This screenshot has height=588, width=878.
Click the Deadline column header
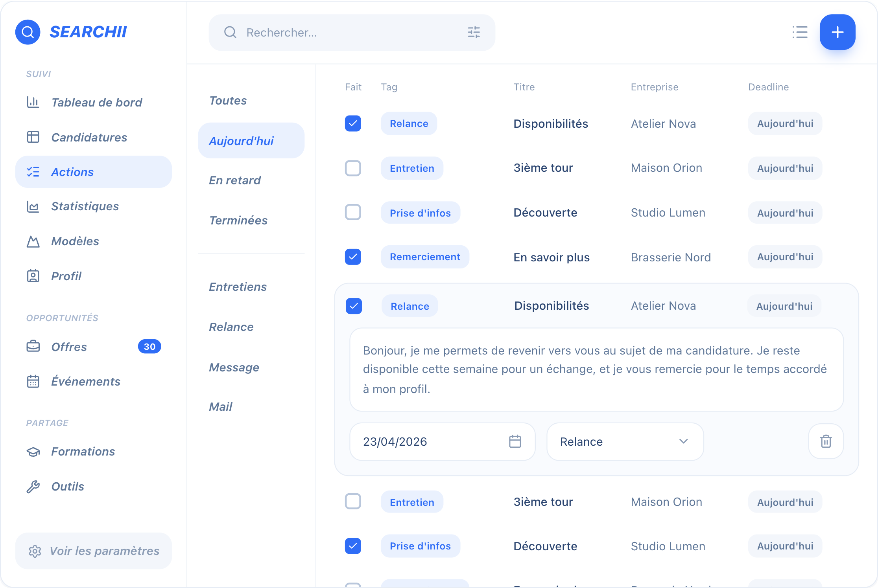point(768,87)
